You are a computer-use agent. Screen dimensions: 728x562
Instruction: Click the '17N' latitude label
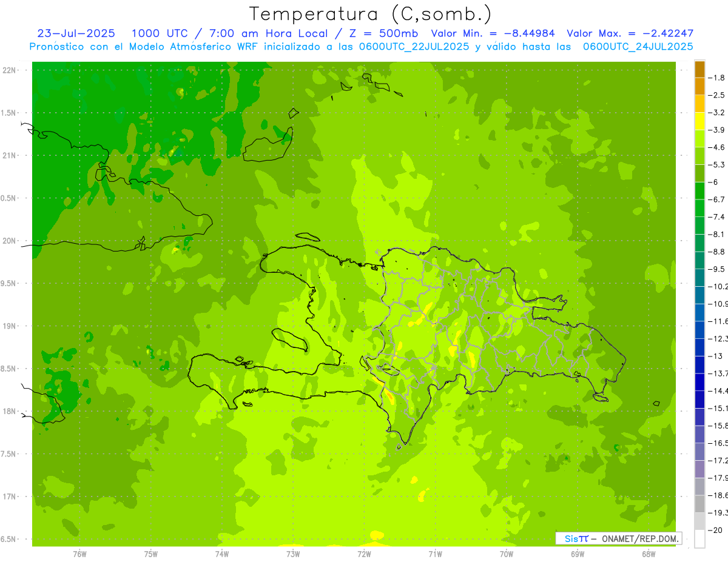pyautogui.click(x=9, y=497)
